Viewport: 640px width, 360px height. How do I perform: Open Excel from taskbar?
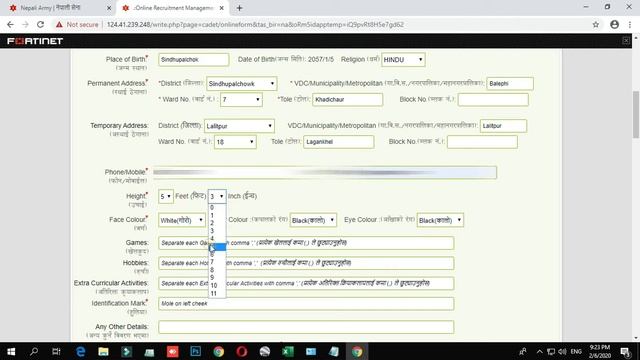288,351
